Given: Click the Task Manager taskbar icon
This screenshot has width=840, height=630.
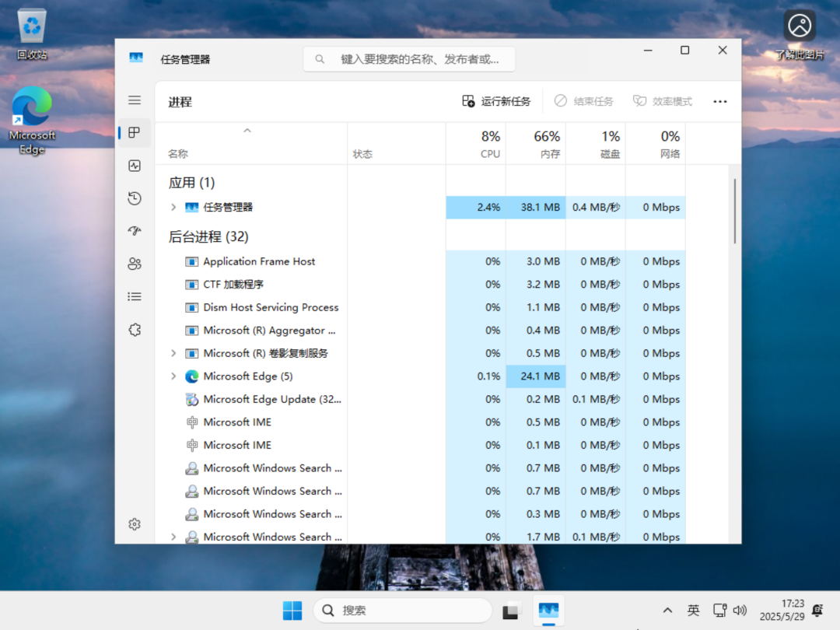Looking at the screenshot, I should 548,611.
